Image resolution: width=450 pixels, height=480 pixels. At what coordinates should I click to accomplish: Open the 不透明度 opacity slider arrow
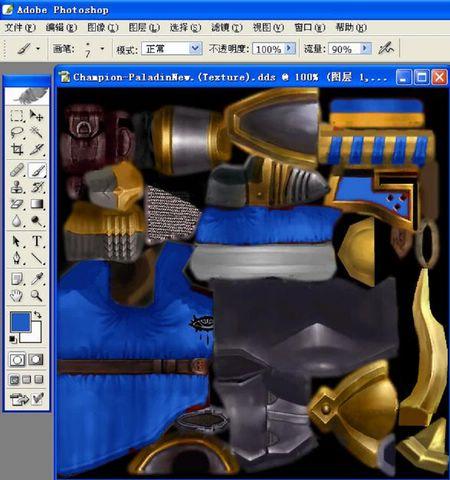click(290, 49)
